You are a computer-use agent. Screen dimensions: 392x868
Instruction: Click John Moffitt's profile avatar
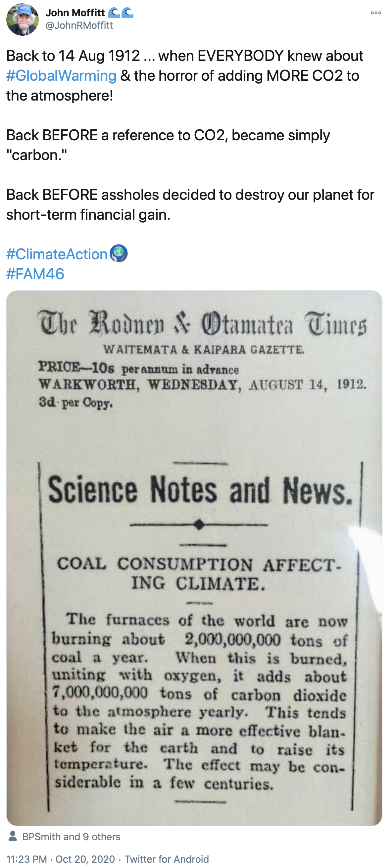(22, 19)
